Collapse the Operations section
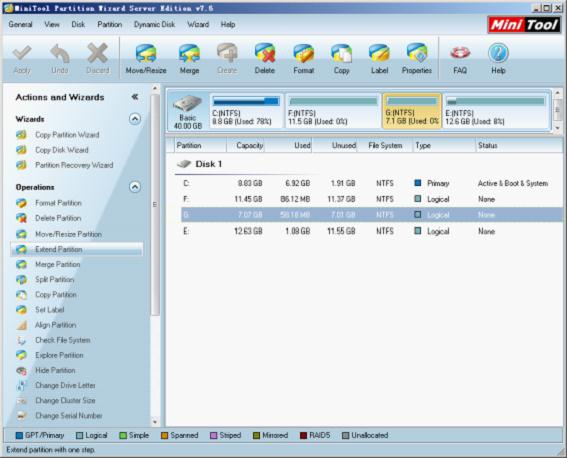Viewport: 567px width, 458px height. point(135,187)
